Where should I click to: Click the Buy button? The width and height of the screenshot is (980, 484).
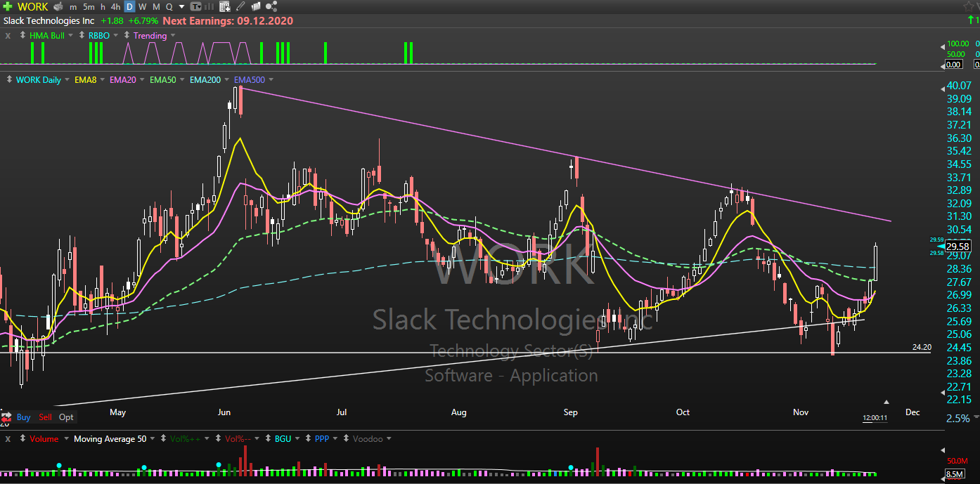click(x=23, y=417)
